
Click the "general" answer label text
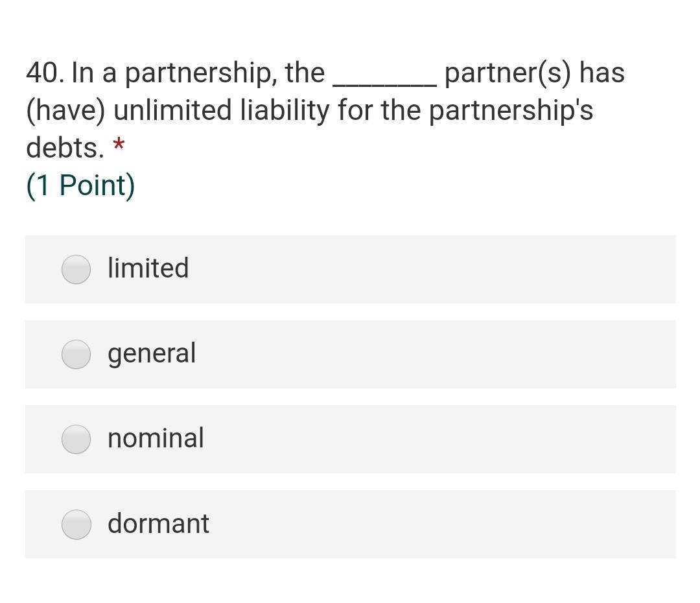tap(152, 353)
